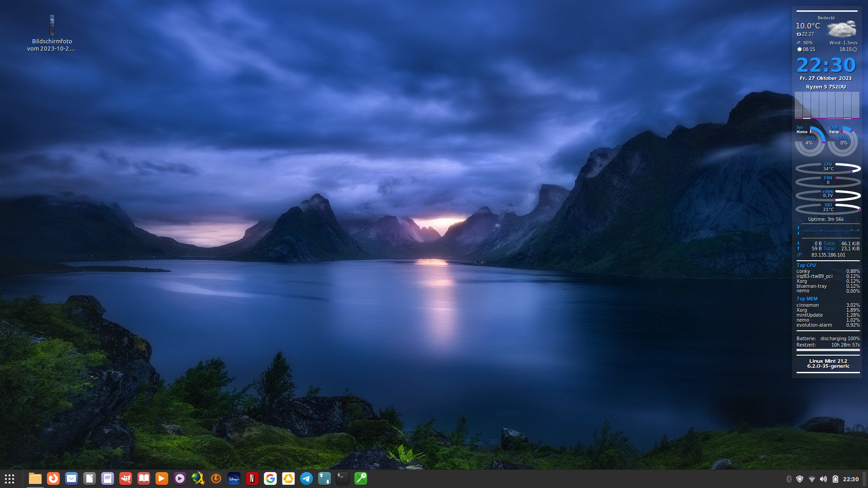The height and width of the screenshot is (488, 868).
Task: Open the Netflix launcher icon
Action: pyautogui.click(x=252, y=479)
